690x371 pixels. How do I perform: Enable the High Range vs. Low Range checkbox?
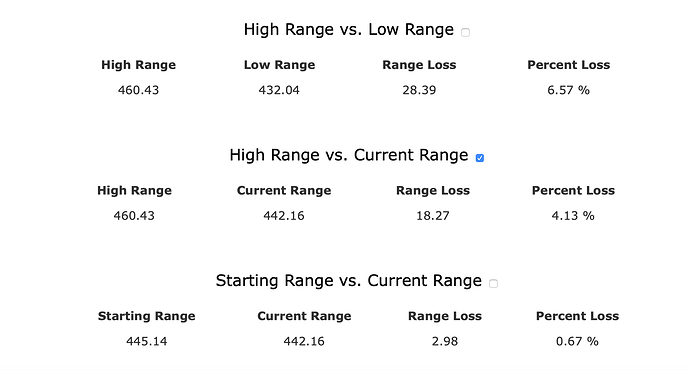pos(465,32)
